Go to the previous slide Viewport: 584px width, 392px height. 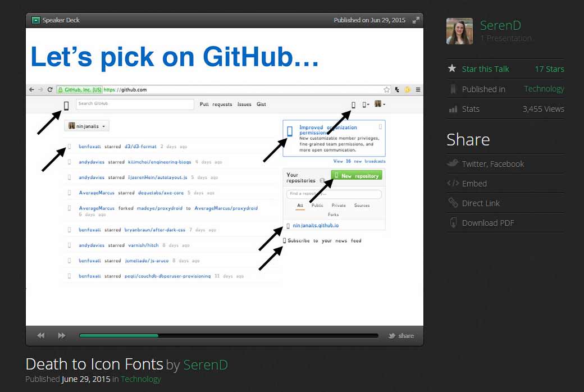pyautogui.click(x=41, y=336)
